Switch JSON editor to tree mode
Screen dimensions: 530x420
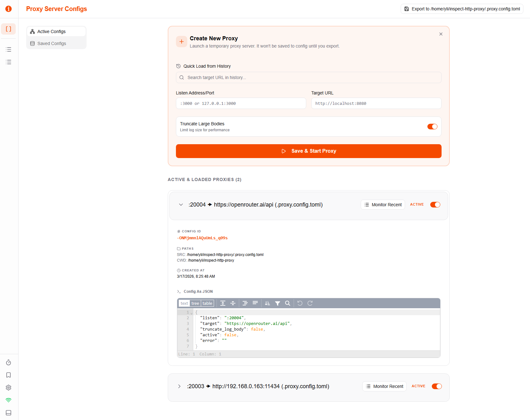pos(195,303)
